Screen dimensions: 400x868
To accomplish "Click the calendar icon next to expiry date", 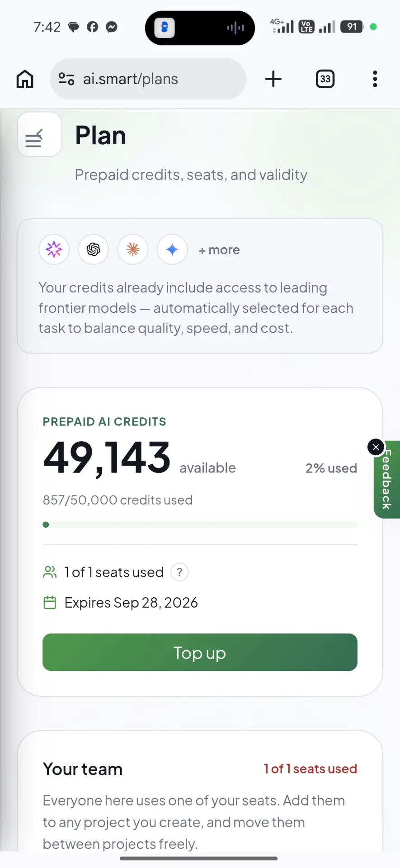I will coord(50,603).
